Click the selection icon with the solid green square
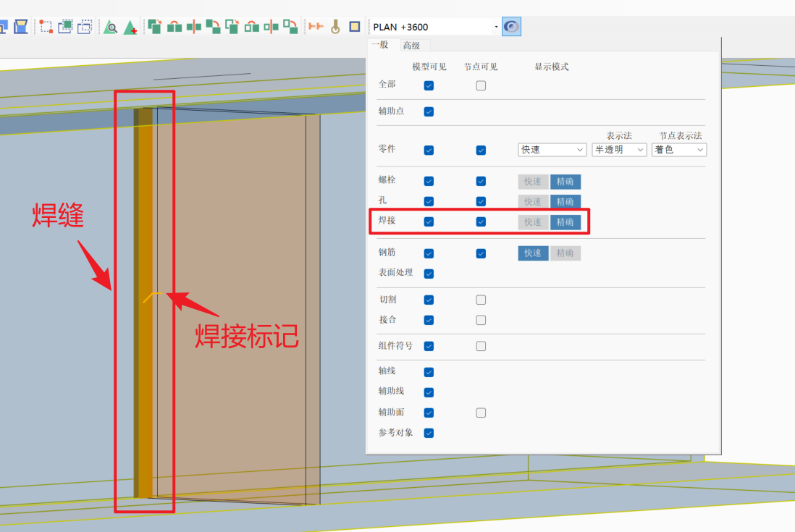The width and height of the screenshot is (795, 532). click(65, 26)
